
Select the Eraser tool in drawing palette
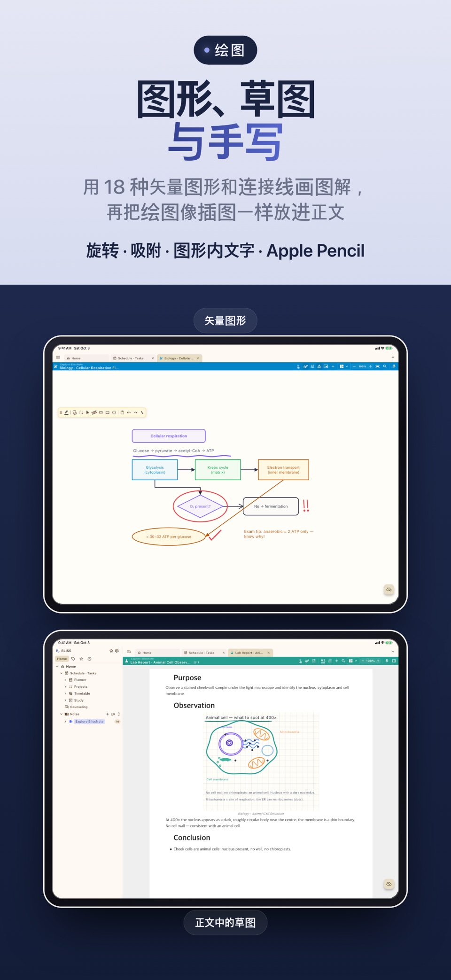click(74, 412)
